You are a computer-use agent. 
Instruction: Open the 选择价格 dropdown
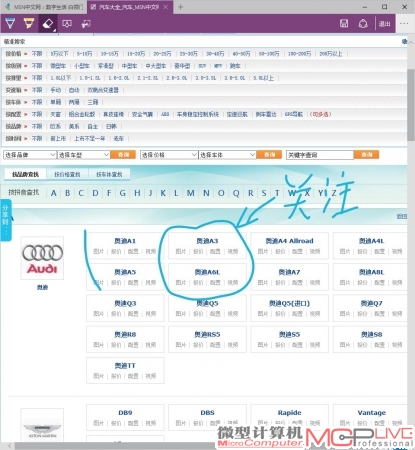[x=169, y=155]
